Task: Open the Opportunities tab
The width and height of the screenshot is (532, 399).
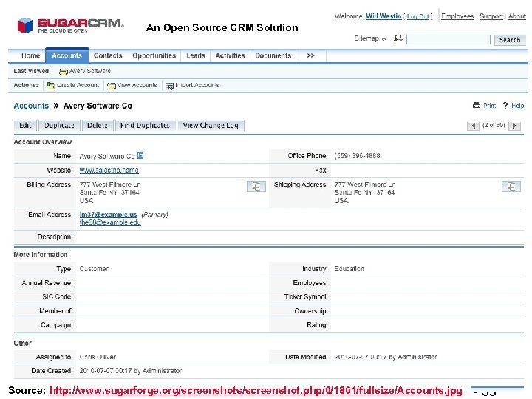Action: (x=154, y=55)
